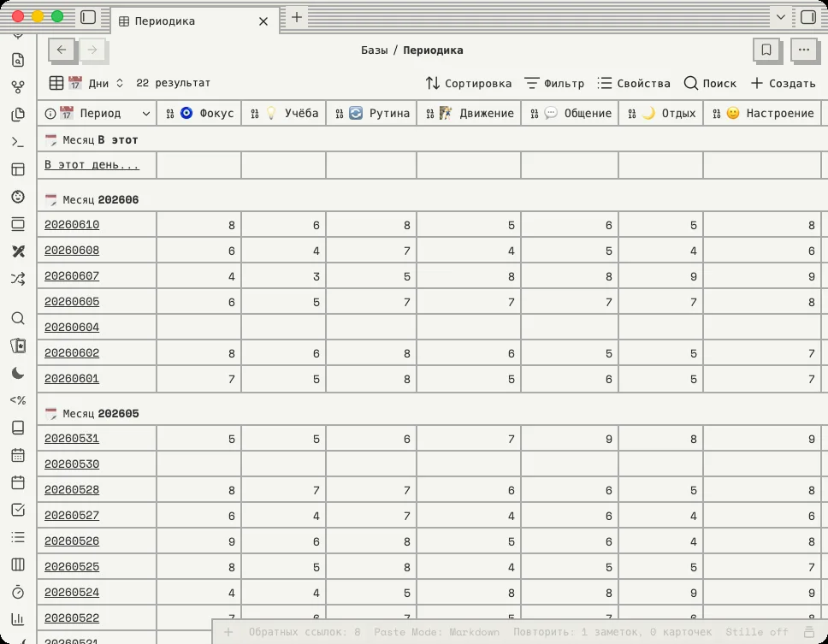The image size is (828, 644).
Task: Click 'Обратных ссылок: 8' in status bar
Action: click(x=305, y=632)
